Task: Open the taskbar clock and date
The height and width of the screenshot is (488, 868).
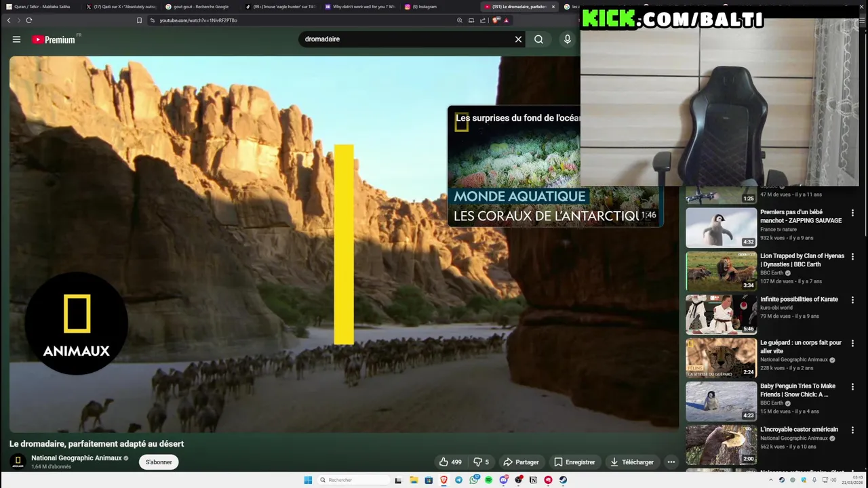Action: pyautogui.click(x=852, y=480)
